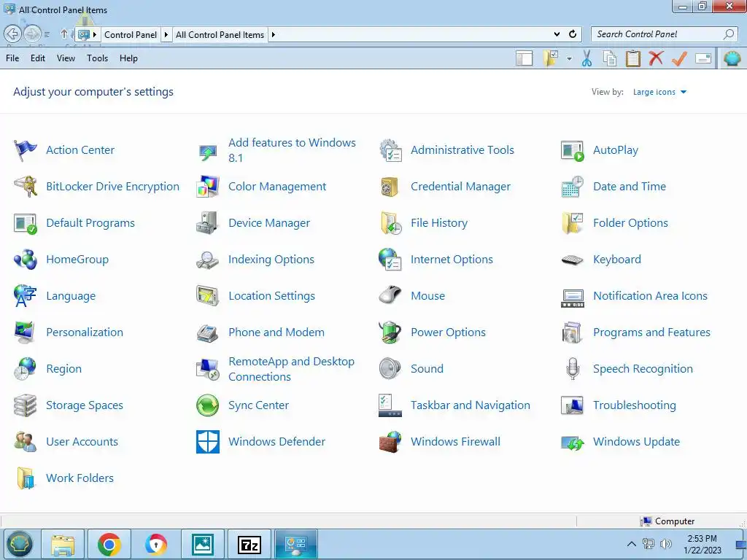Open the View menu
Image resolution: width=747 pixels, height=560 pixels.
(66, 58)
